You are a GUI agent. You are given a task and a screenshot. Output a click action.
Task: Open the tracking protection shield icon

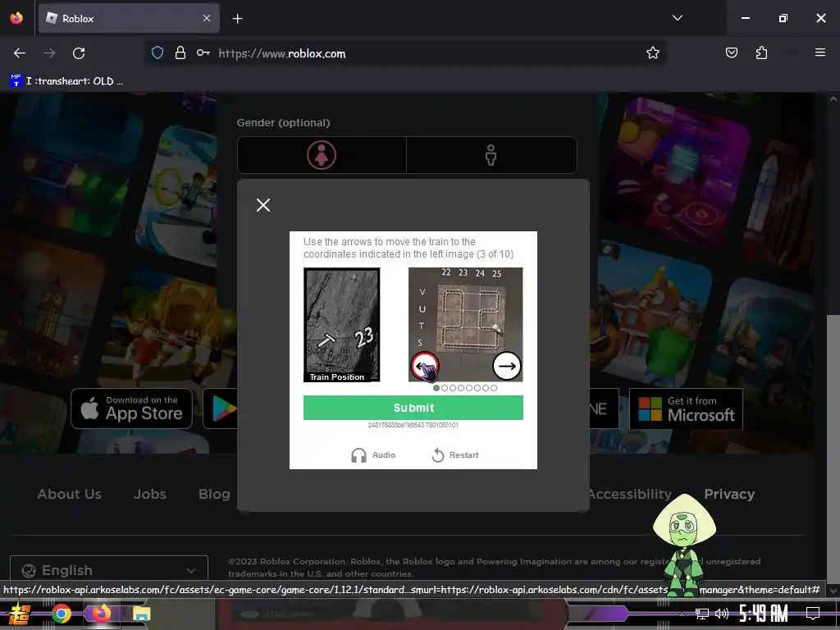point(157,52)
